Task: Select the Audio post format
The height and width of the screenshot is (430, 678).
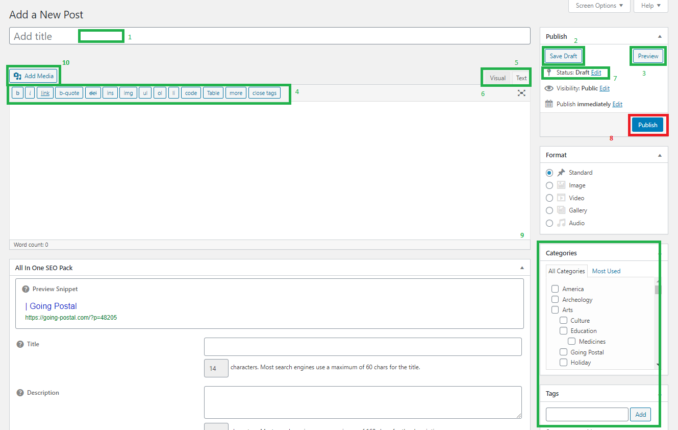Action: click(x=549, y=223)
